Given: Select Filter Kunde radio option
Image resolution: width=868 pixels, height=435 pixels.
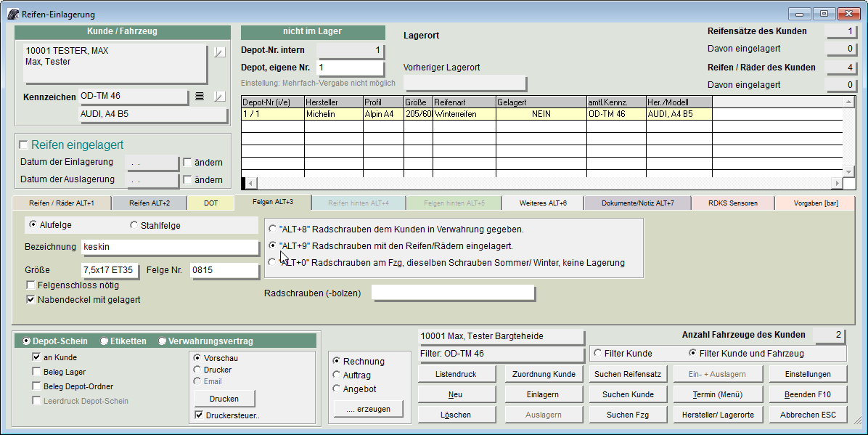Looking at the screenshot, I should (x=597, y=353).
